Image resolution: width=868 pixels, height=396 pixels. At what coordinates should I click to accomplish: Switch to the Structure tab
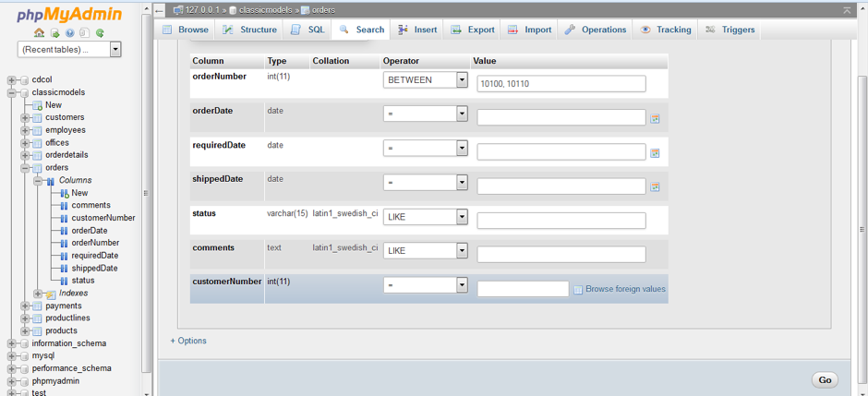(249, 30)
